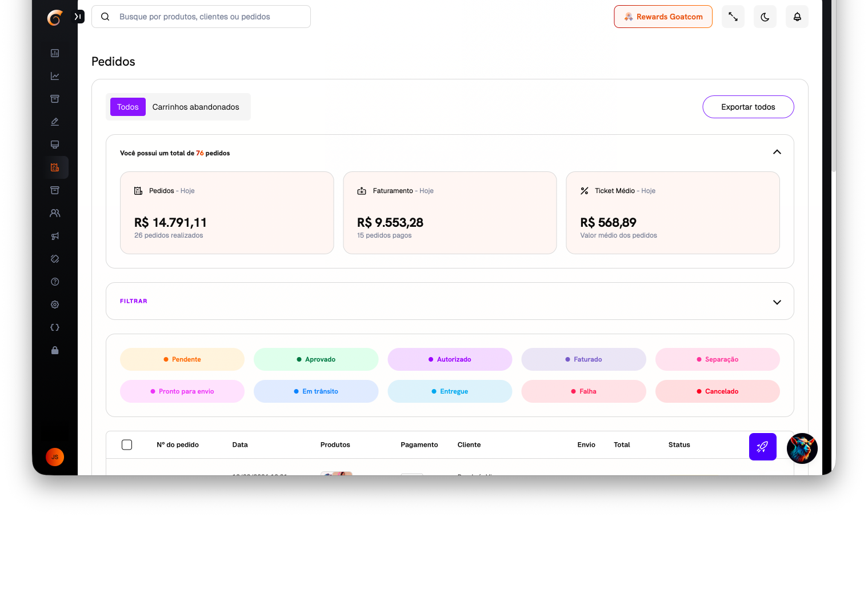Expand the FILTRAR section
868x589 pixels.
pyautogui.click(x=777, y=302)
